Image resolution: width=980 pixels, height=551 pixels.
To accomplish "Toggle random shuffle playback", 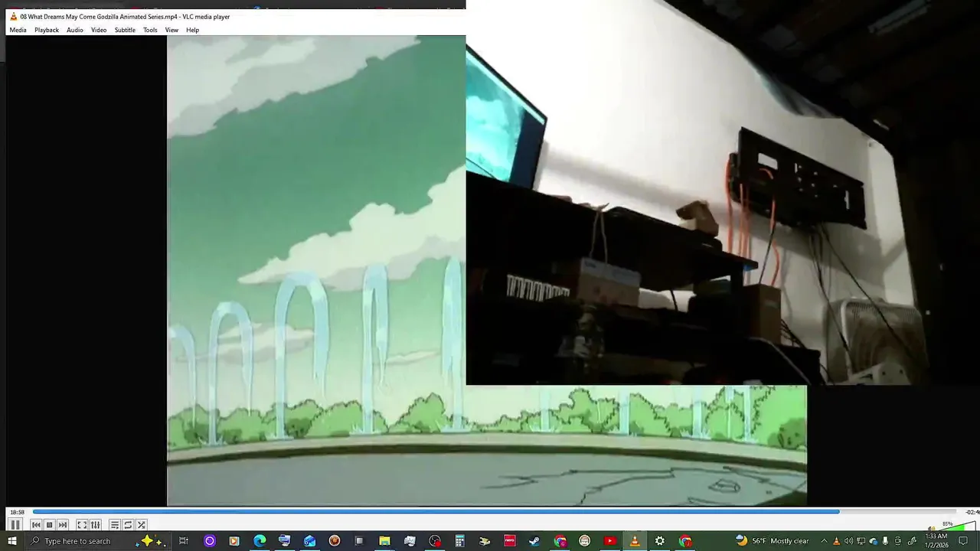I will [142, 525].
